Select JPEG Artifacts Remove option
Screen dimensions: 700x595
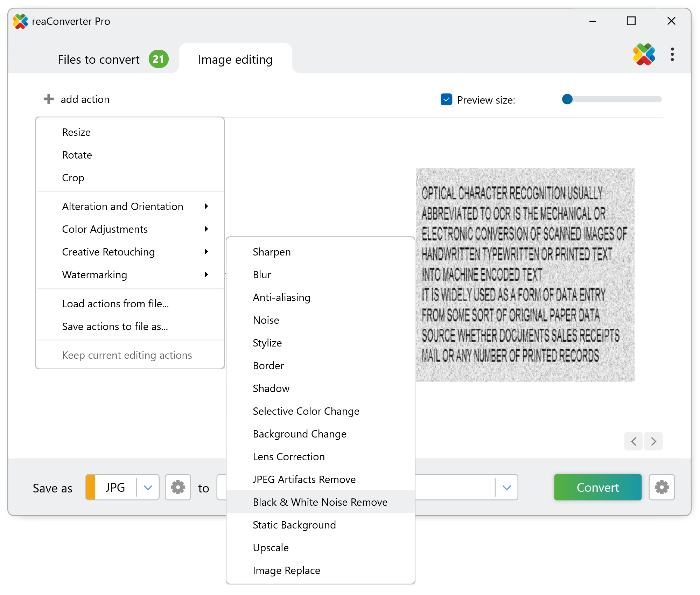[x=304, y=479]
